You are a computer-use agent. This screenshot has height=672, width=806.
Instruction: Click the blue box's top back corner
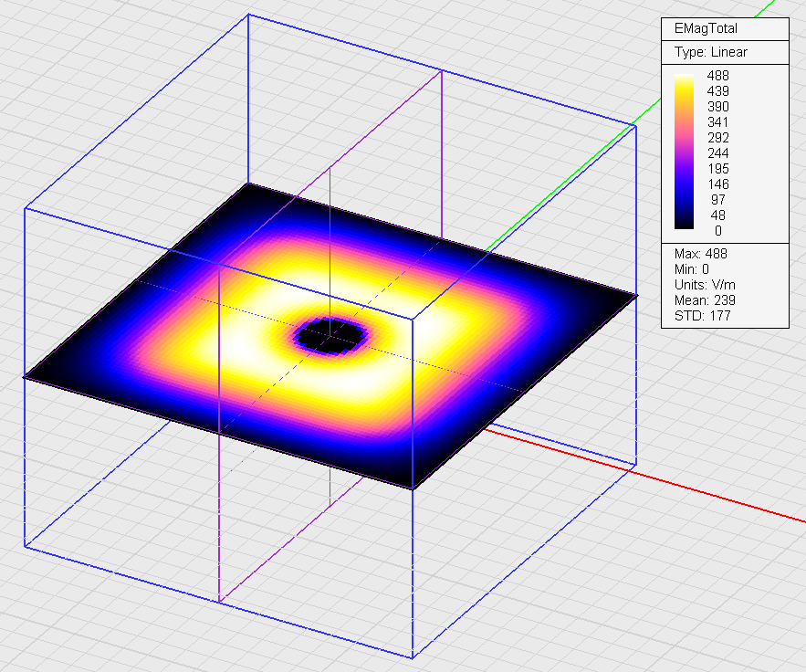coord(249,15)
